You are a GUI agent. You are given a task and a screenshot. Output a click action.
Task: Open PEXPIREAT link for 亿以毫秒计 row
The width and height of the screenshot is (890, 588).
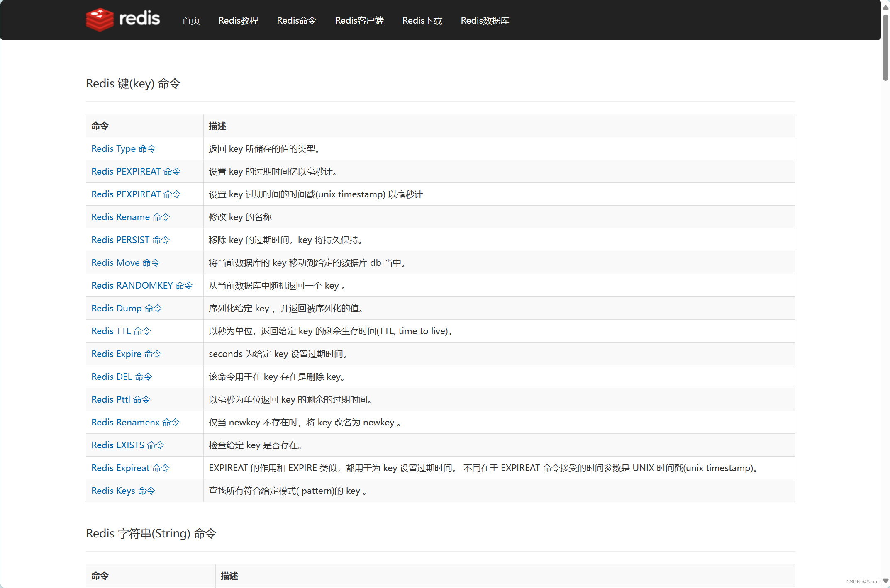pyautogui.click(x=136, y=171)
